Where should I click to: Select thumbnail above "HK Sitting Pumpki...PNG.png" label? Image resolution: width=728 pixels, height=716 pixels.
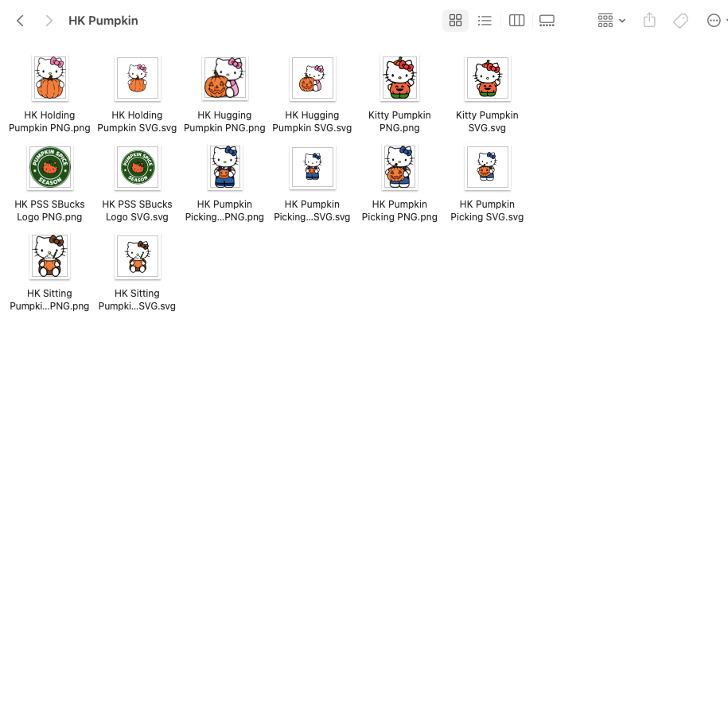click(49, 256)
